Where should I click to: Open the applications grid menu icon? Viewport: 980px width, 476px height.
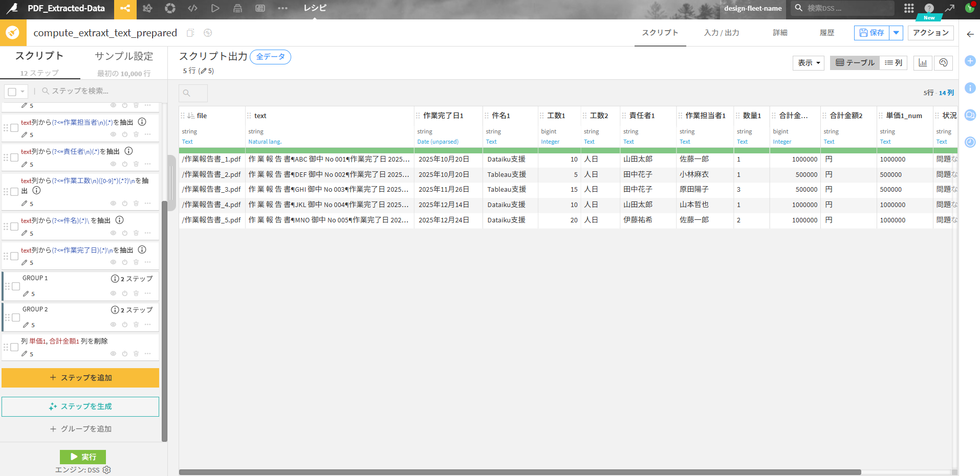[x=909, y=8]
